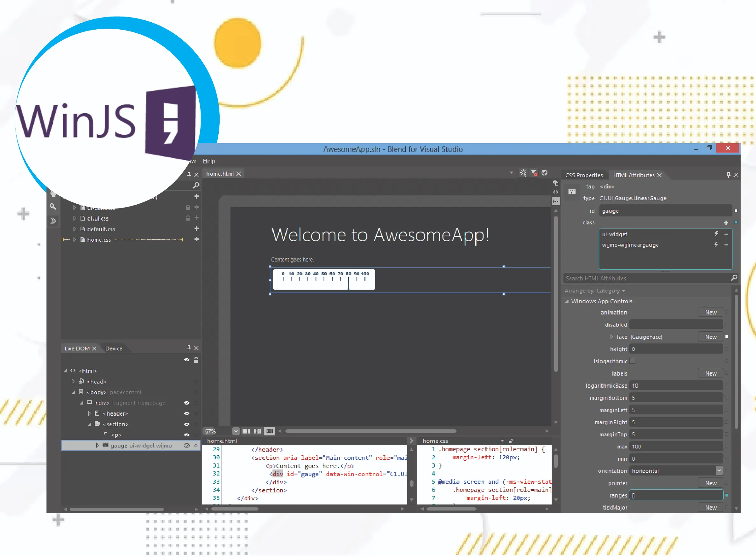This screenshot has width=756, height=557.
Task: Select the home.html document tab
Action: [220, 174]
